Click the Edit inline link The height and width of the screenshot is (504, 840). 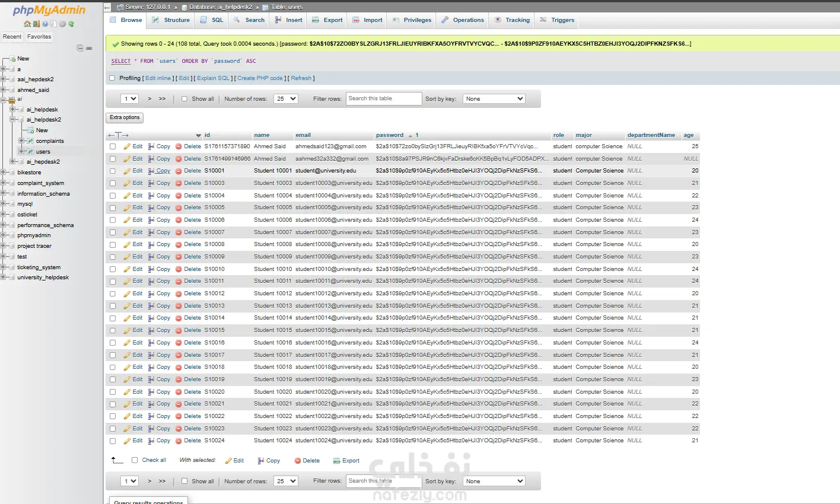[158, 78]
